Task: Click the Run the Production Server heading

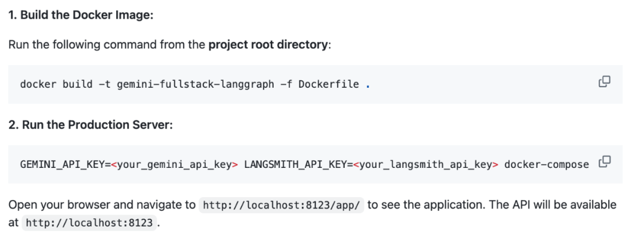Action: pos(91,124)
